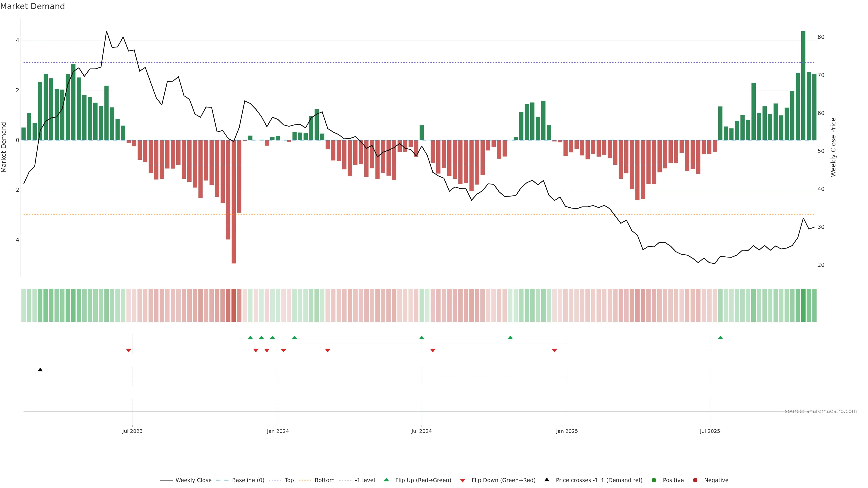Image resolution: width=868 pixels, height=488 pixels.
Task: Click the green Flip Up marker at Jul 2024
Action: tap(422, 338)
